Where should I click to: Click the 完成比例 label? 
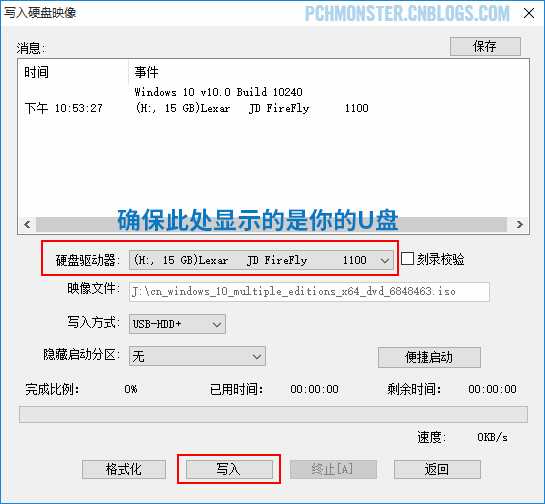point(52,389)
